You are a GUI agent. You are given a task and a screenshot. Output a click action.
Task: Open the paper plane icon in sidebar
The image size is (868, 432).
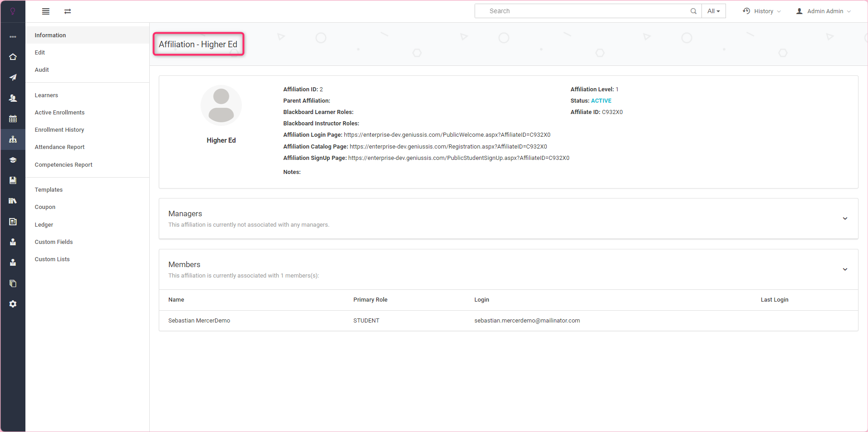pyautogui.click(x=13, y=77)
